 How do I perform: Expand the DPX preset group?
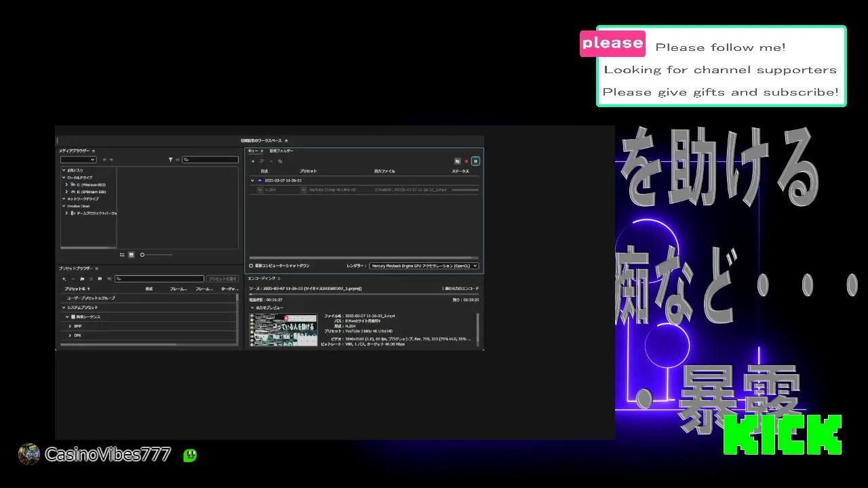[70, 335]
